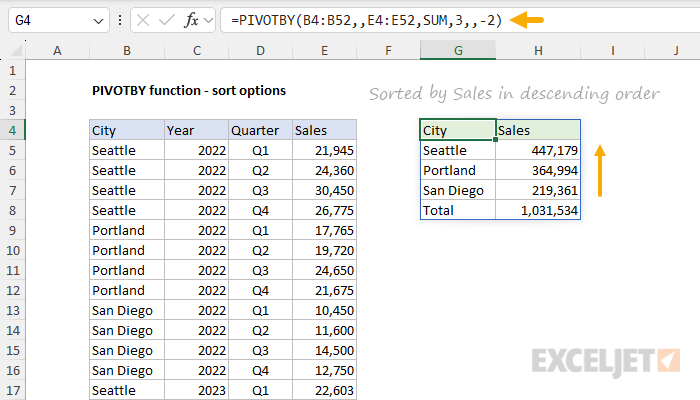700x400 pixels.
Task: Click the sales value 22,603
Action: coord(324,390)
